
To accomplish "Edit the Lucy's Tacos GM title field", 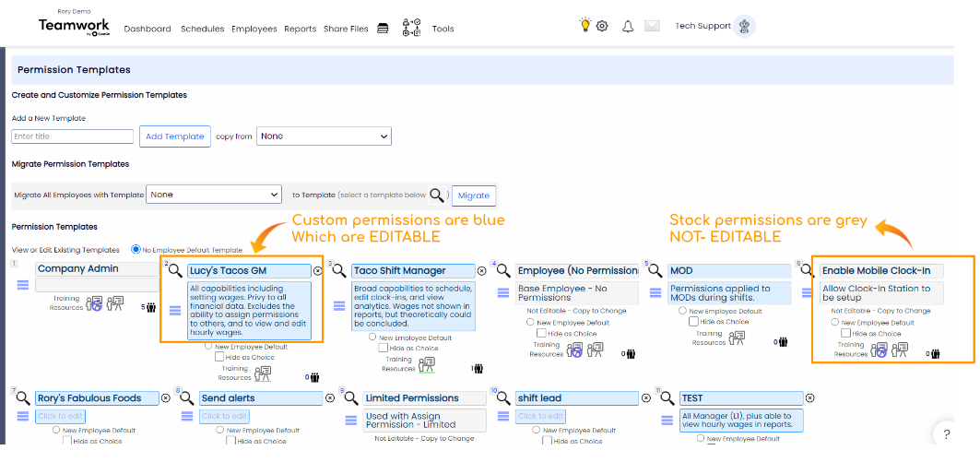I will pos(249,271).
